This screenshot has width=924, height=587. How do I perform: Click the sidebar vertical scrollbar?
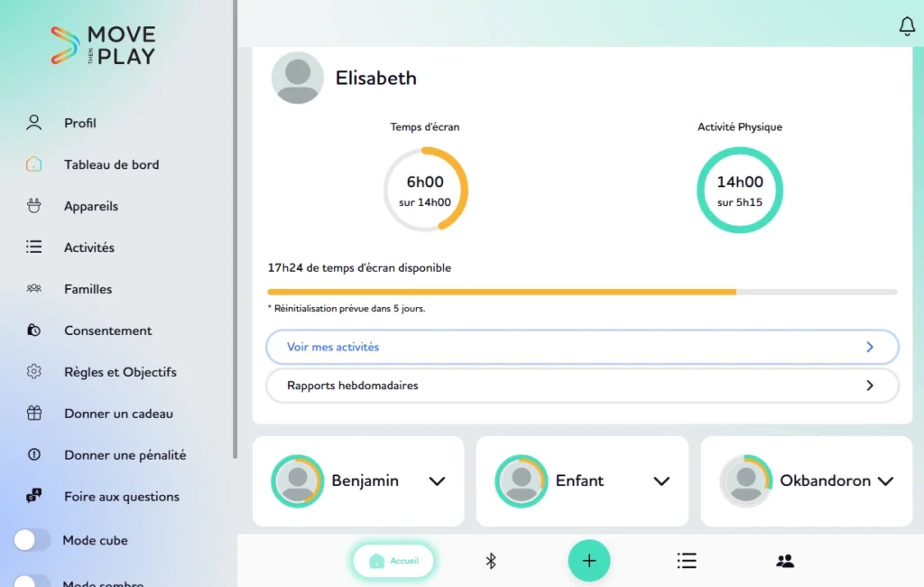[235, 228]
